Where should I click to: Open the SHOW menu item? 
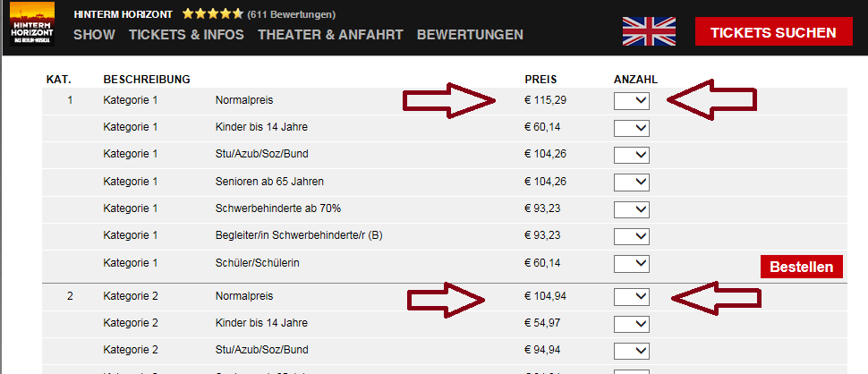tap(94, 35)
